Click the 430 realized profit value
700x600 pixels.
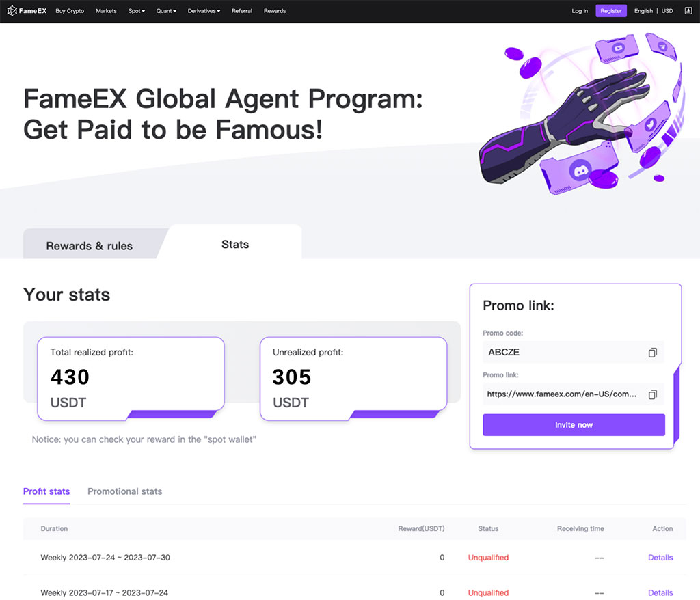coord(70,377)
